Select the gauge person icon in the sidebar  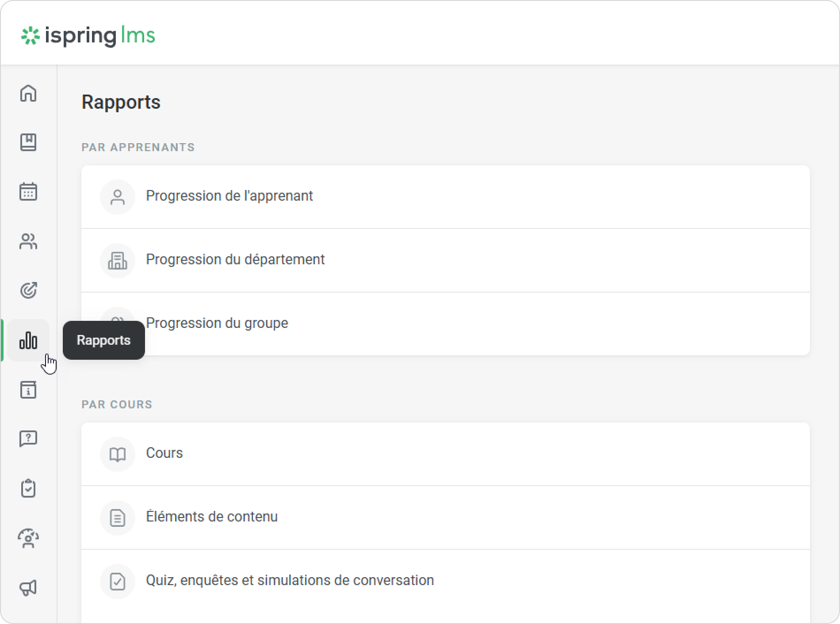pyautogui.click(x=28, y=538)
